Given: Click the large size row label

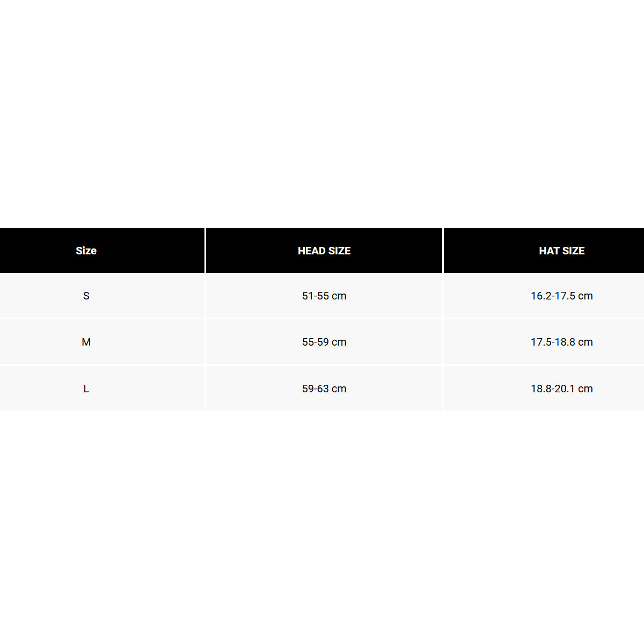Looking at the screenshot, I should [86, 389].
